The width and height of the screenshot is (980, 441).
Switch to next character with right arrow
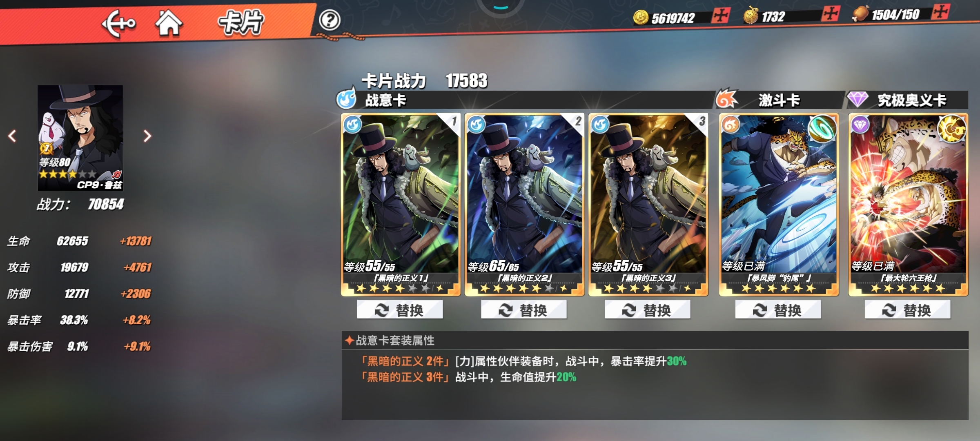(147, 136)
